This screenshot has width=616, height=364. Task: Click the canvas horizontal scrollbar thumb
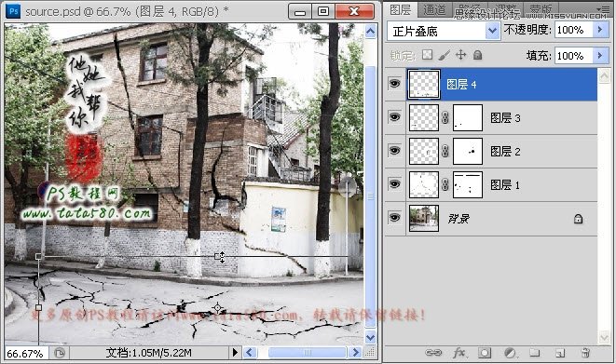click(x=307, y=352)
